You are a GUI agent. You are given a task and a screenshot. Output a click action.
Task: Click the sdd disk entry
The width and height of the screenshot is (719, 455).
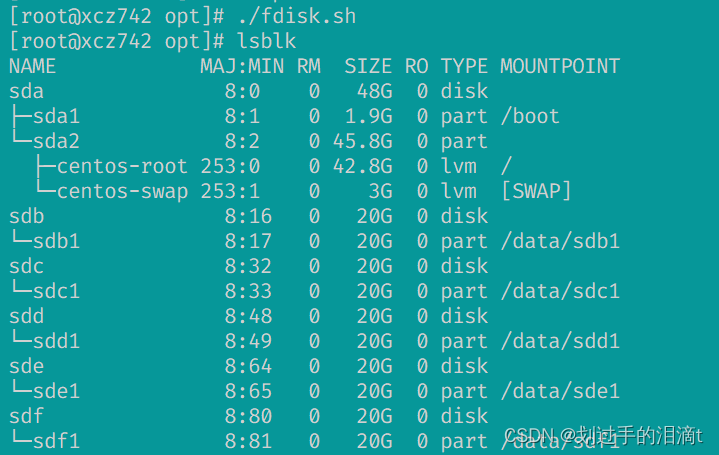coord(27,316)
